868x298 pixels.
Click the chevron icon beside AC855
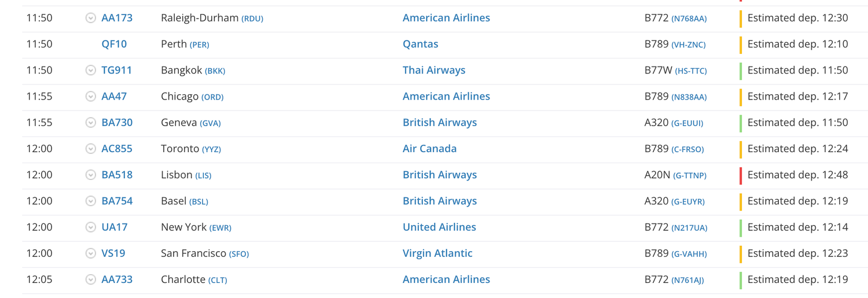coord(90,149)
